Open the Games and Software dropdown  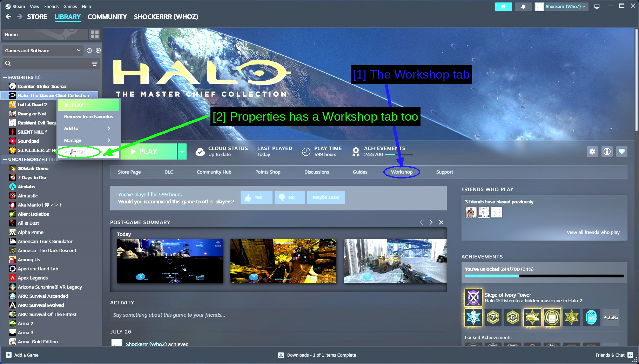pos(43,50)
